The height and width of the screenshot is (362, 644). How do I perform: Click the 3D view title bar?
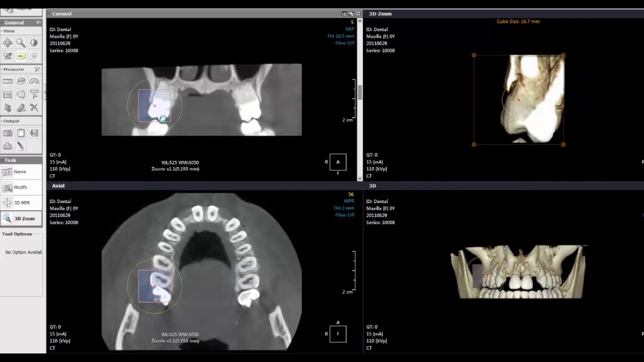pyautogui.click(x=505, y=186)
